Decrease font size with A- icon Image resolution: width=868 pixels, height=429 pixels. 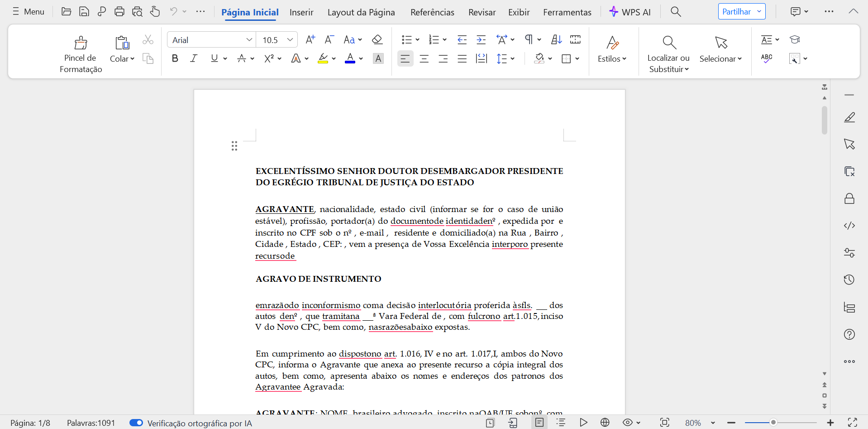[329, 39]
